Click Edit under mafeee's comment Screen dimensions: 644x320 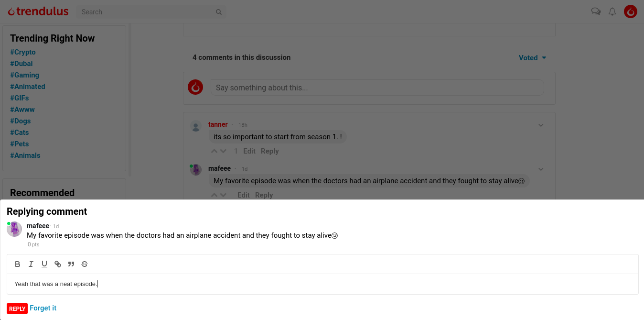click(244, 195)
